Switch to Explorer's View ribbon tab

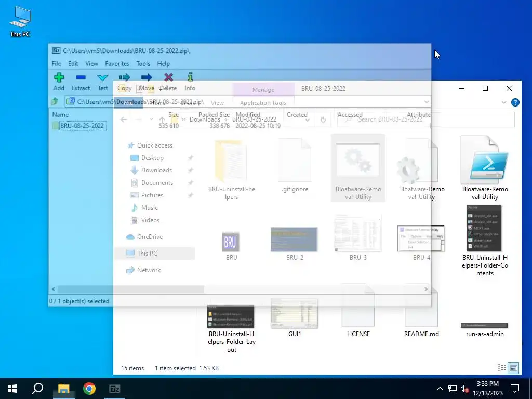point(217,103)
